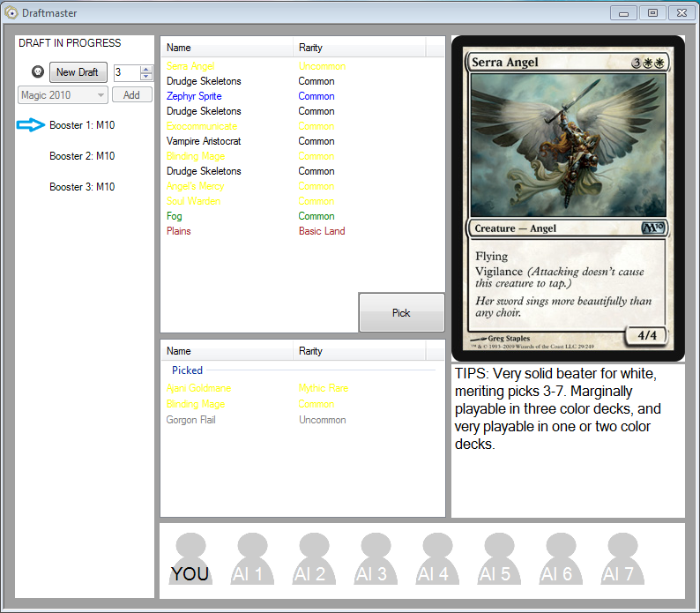Select Vampire Aristocrat in booster list
The image size is (700, 613).
204,141
